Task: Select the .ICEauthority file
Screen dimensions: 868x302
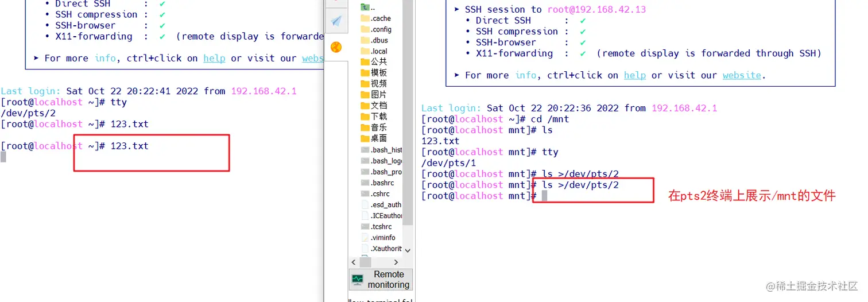Action: [382, 215]
